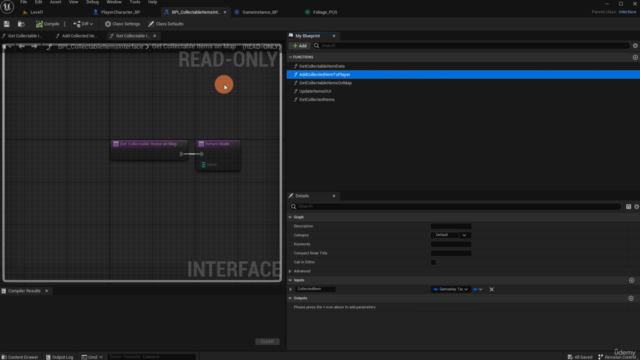Open the Asset menu
640x360 pixels.
point(55,2)
